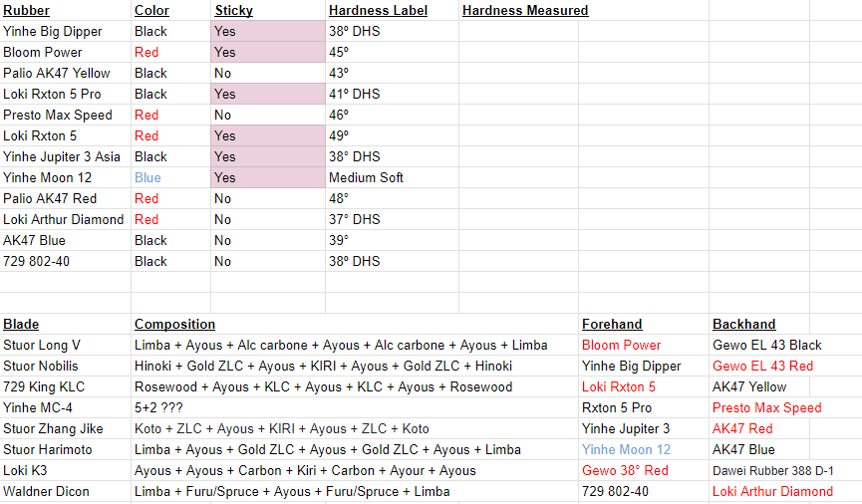Click the pink Sticky cell for Bloom Power
This screenshot has height=504, width=862.
click(x=268, y=52)
